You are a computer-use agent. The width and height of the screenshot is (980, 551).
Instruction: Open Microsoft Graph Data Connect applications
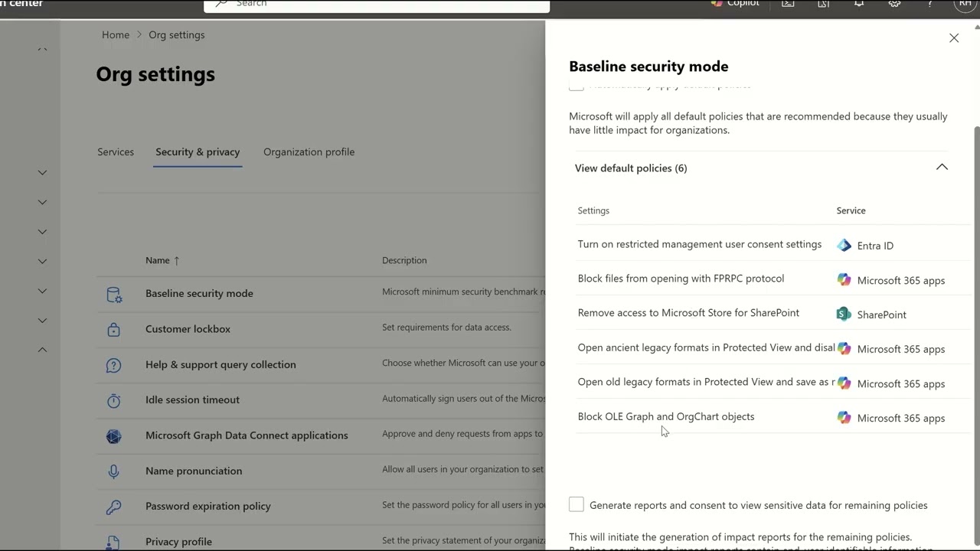247,435
